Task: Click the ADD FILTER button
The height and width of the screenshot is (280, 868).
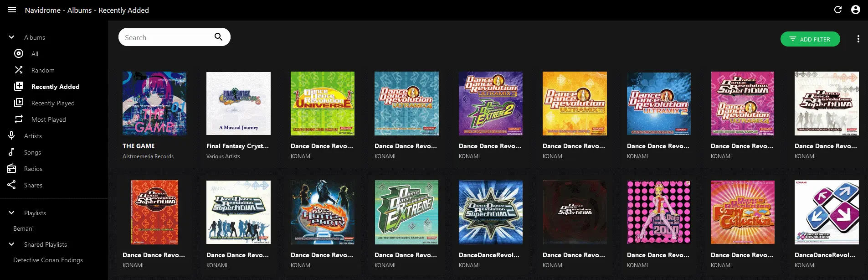Action: point(810,39)
